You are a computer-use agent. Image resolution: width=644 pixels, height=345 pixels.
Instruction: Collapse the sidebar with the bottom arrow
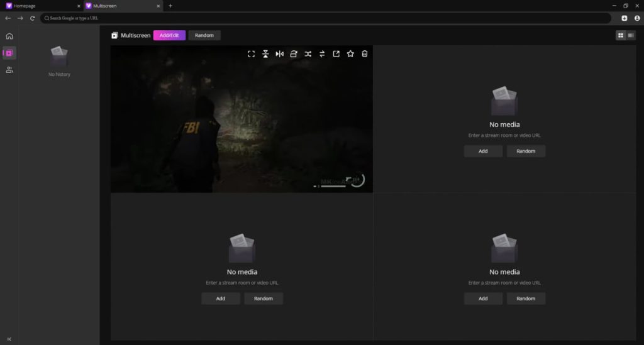(x=9, y=339)
